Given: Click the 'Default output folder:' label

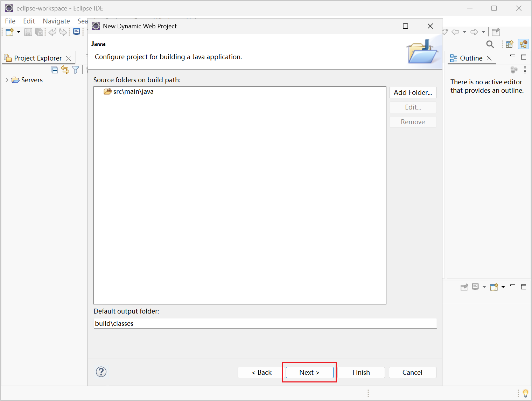Looking at the screenshot, I should pyautogui.click(x=126, y=311).
